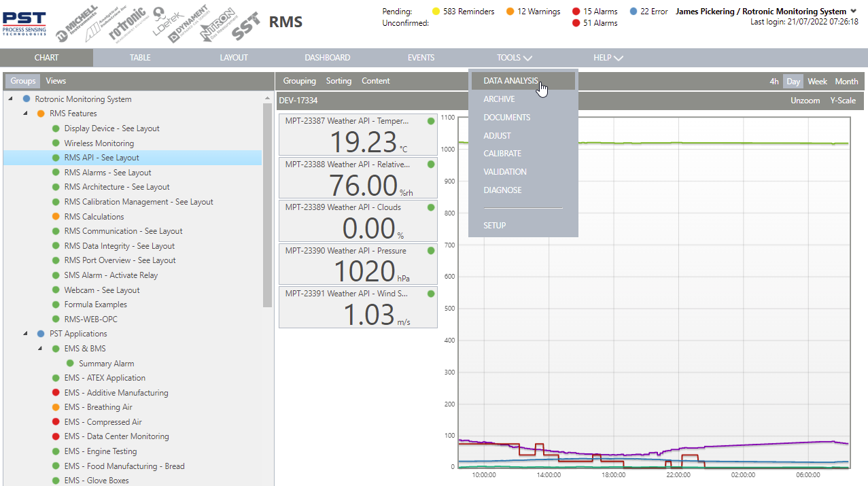
Task: Click blue dot beside Rotronic Monitoring System
Action: [27, 99]
